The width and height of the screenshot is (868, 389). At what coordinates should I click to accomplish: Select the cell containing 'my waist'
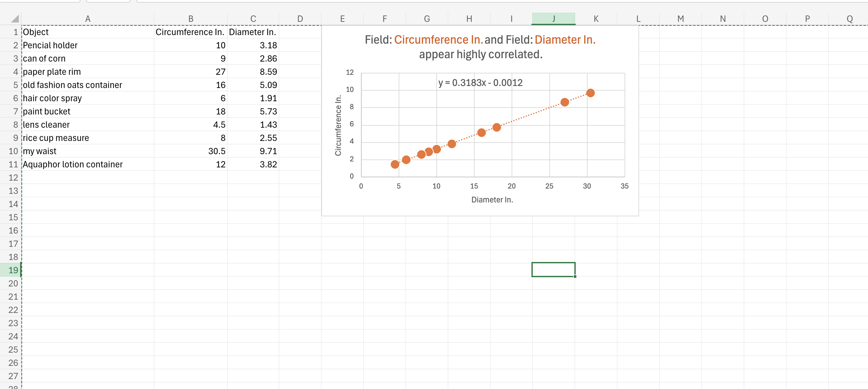click(39, 151)
